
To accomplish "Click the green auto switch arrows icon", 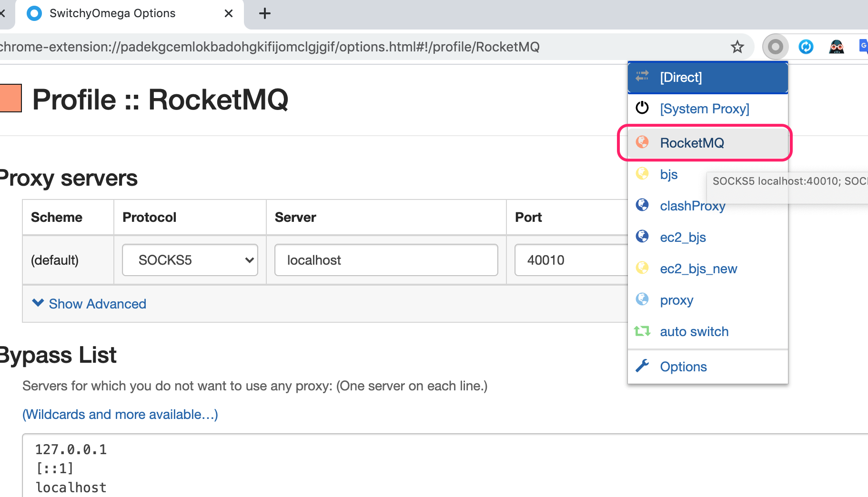I will [642, 331].
